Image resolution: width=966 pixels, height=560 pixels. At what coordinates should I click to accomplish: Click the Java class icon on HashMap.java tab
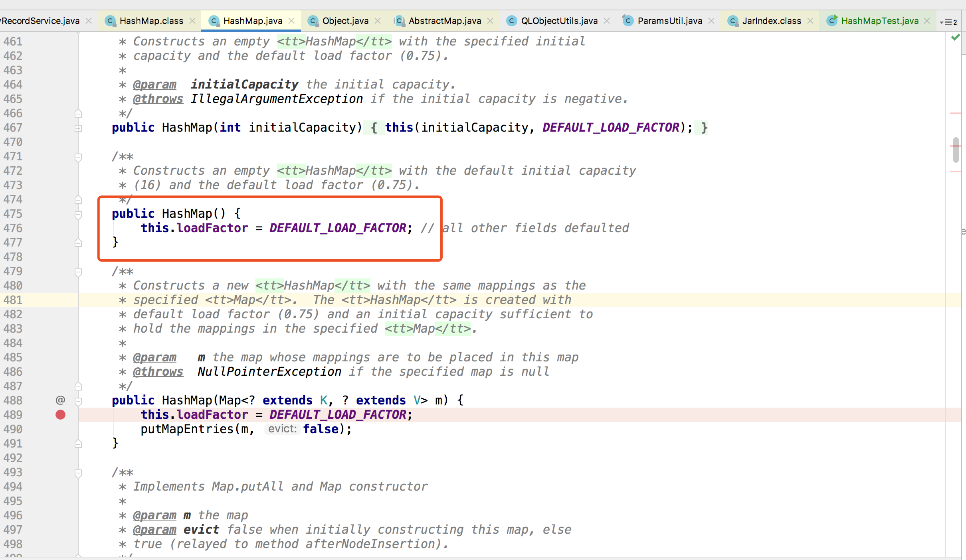click(x=214, y=21)
